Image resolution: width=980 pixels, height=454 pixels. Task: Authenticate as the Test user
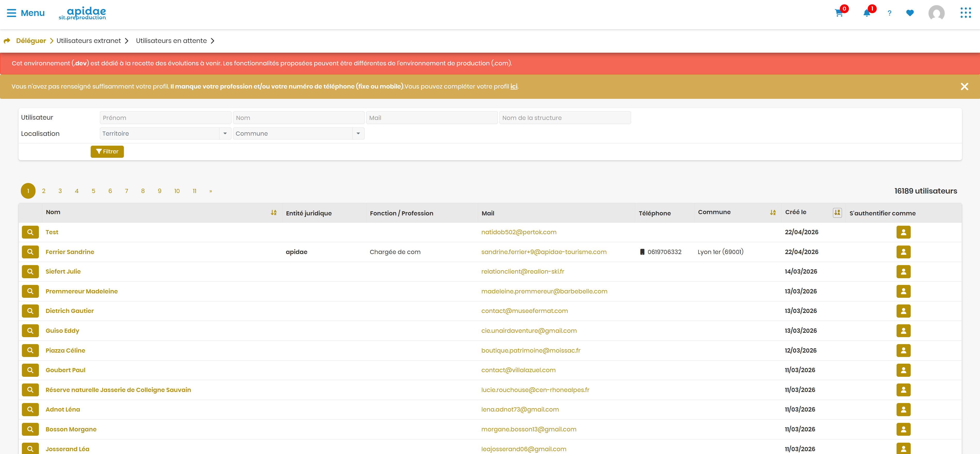903,232
